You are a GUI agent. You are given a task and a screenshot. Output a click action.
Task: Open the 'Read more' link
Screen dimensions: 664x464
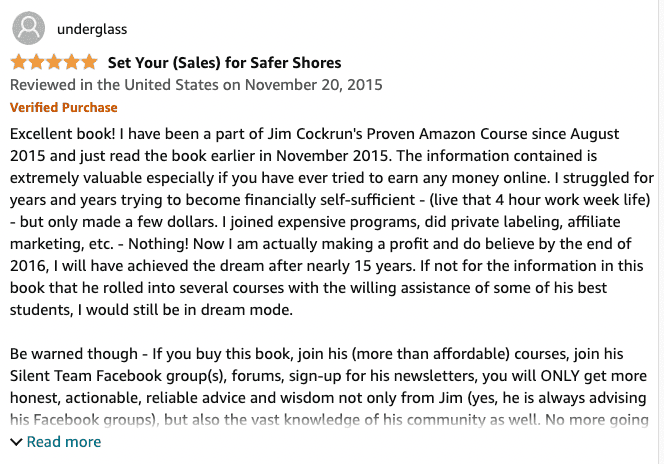(x=64, y=442)
